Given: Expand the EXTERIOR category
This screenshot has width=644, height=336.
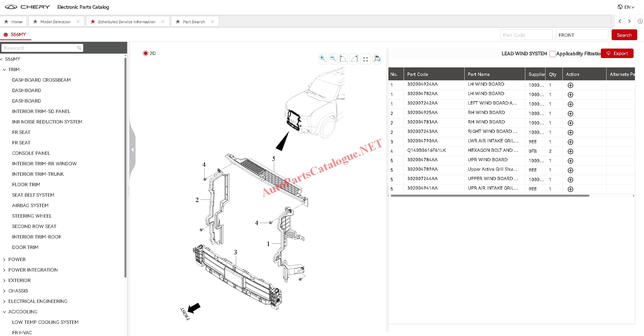Looking at the screenshot, I should pos(4,280).
